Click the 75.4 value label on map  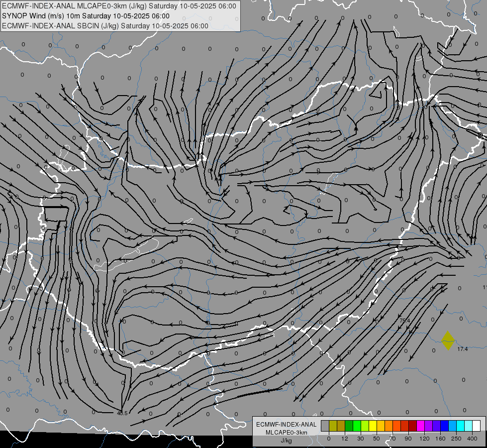click(405, 321)
